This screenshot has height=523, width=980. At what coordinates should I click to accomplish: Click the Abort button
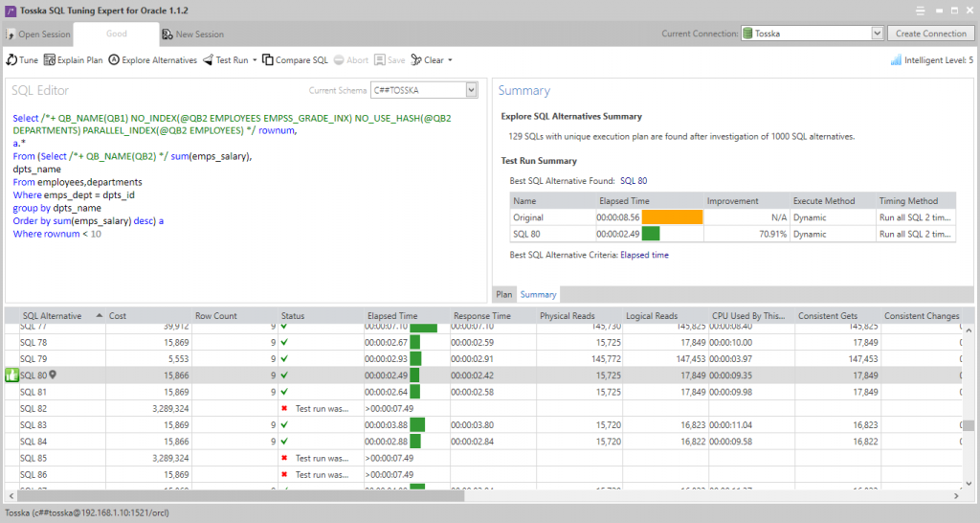(x=350, y=60)
